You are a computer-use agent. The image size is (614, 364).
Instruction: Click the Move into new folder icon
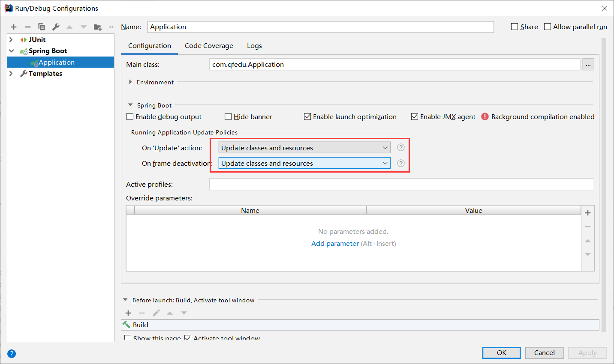98,27
